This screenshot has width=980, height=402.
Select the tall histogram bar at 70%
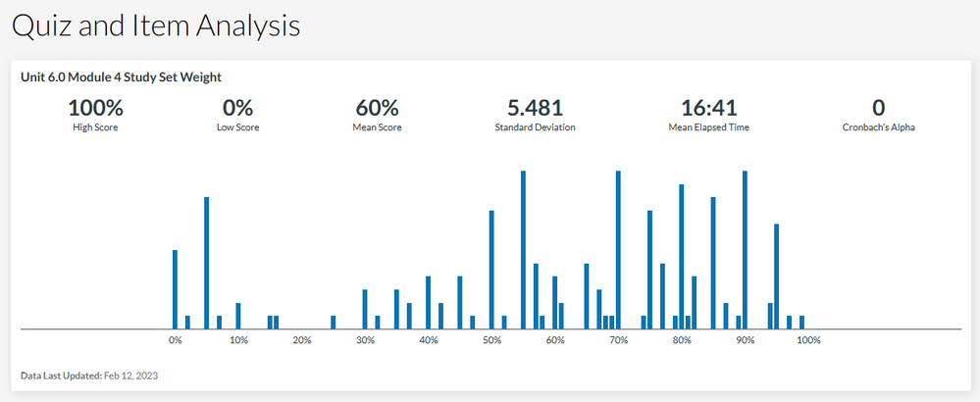pos(618,250)
